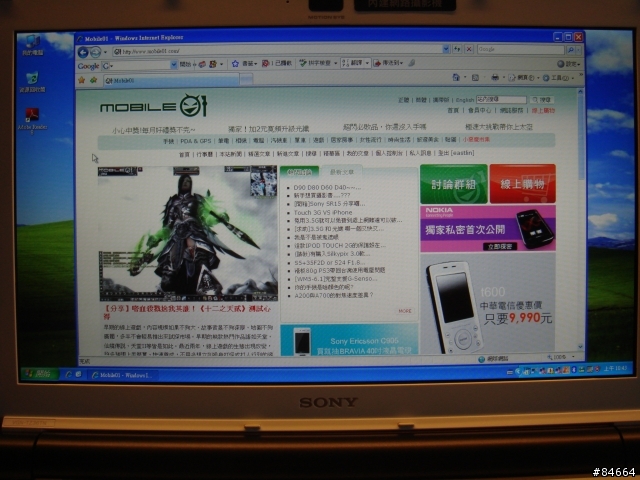Open the recent pages dropdown beside Forward

105,52
